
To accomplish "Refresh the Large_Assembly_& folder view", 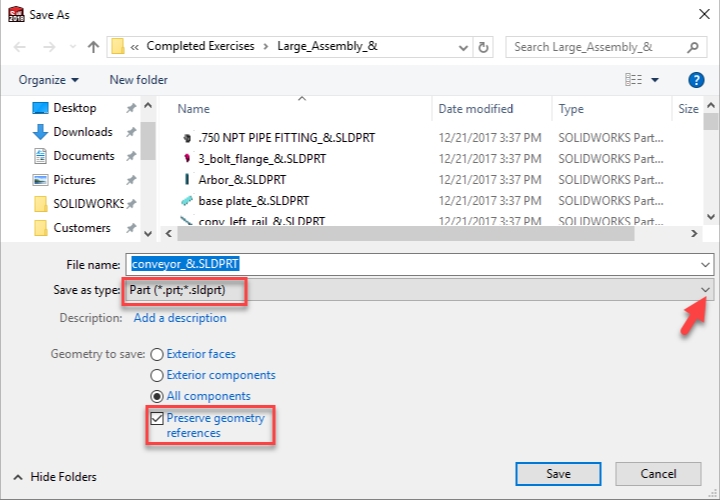I will 483,47.
